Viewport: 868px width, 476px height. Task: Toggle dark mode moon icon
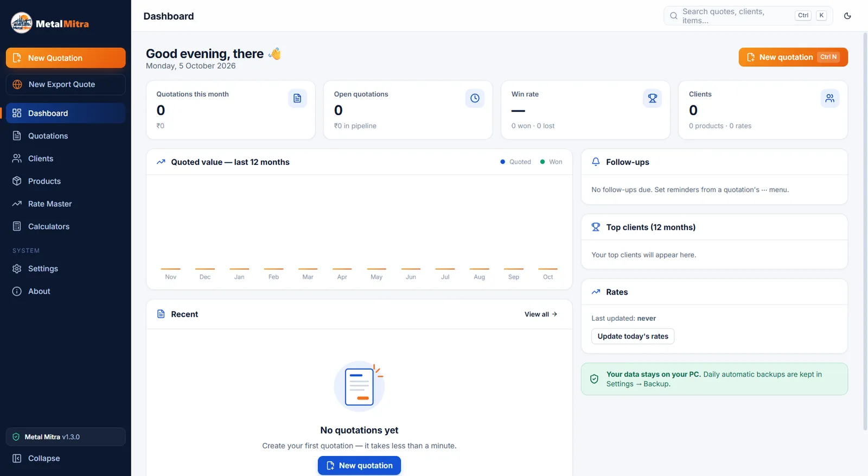tap(847, 16)
